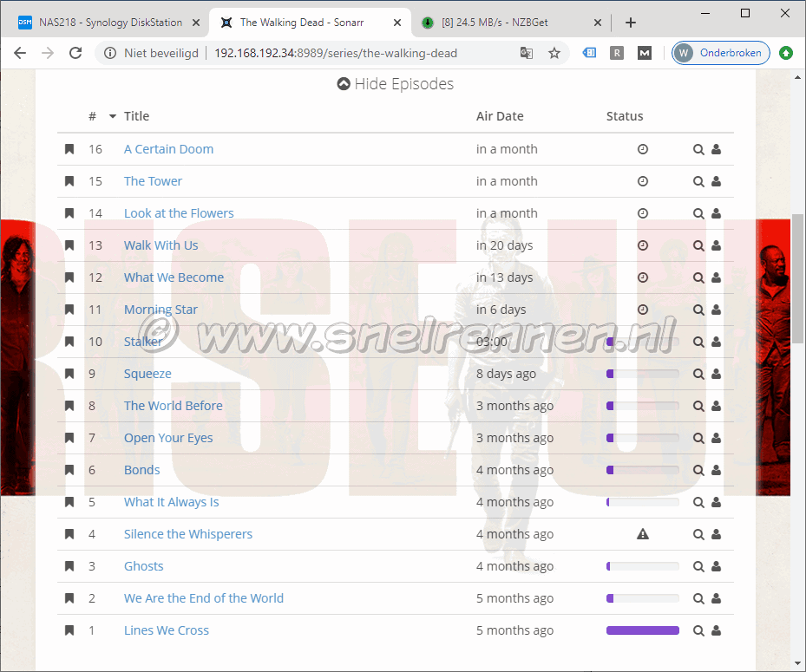
Task: Click the Air Date column header
Action: tap(500, 116)
